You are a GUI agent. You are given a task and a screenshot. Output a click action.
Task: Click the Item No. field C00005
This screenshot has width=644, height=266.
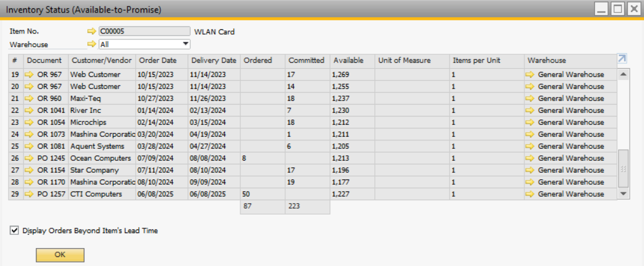pyautogui.click(x=145, y=31)
